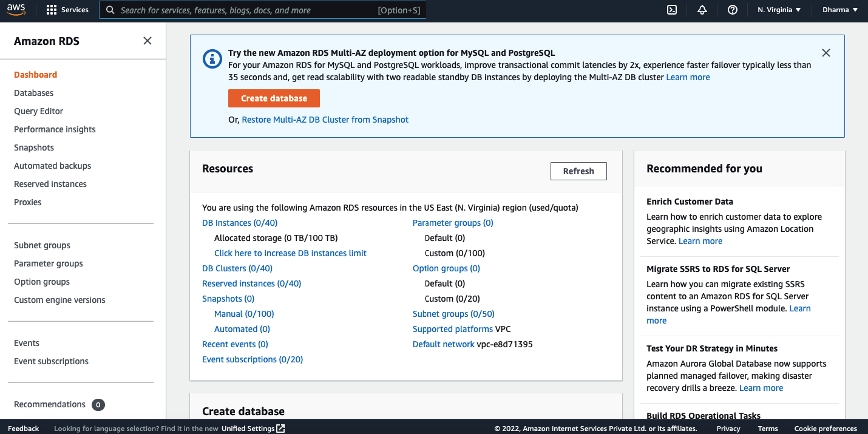Screen dimensions: 868x434
Task: Open Parameter groups in sidebar
Action: point(49,263)
